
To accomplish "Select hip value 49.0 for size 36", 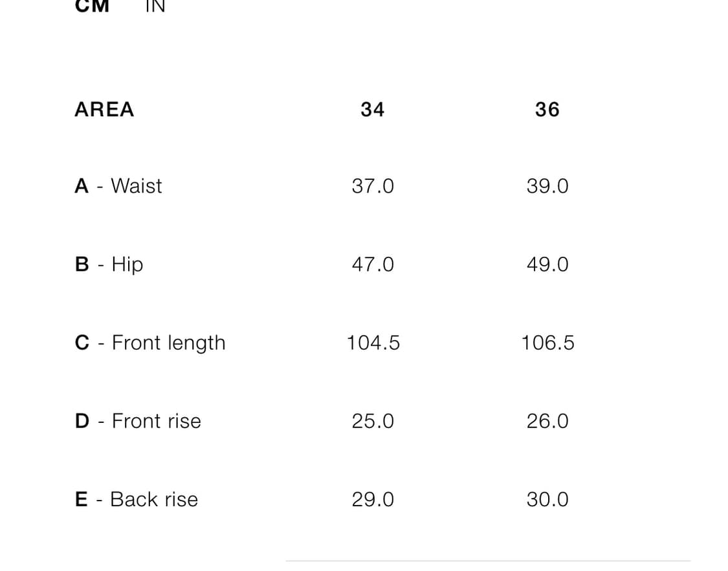I will [547, 264].
